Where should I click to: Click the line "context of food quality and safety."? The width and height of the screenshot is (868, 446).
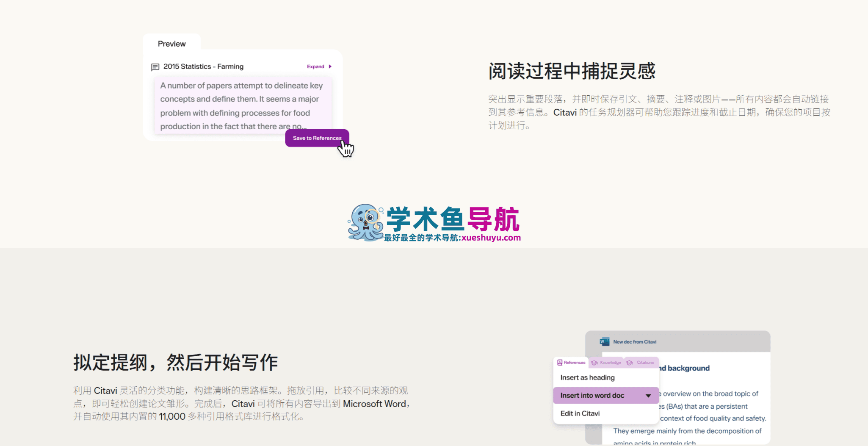pyautogui.click(x=713, y=418)
